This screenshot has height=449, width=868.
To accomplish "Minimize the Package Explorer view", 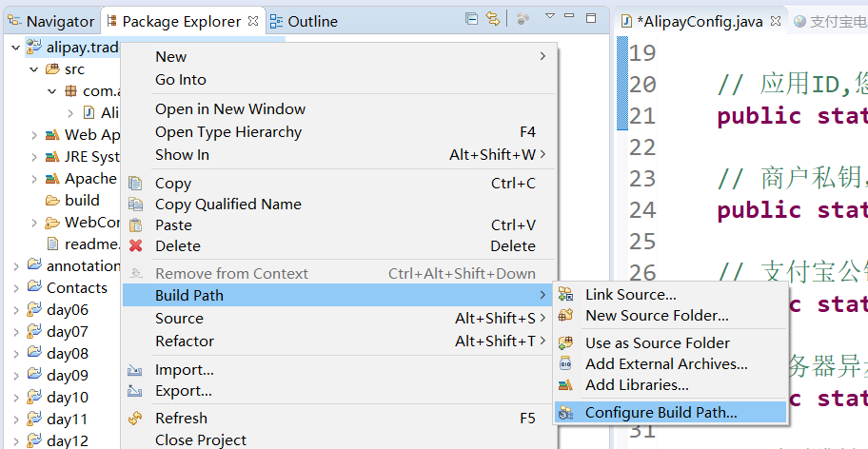I will [569, 15].
